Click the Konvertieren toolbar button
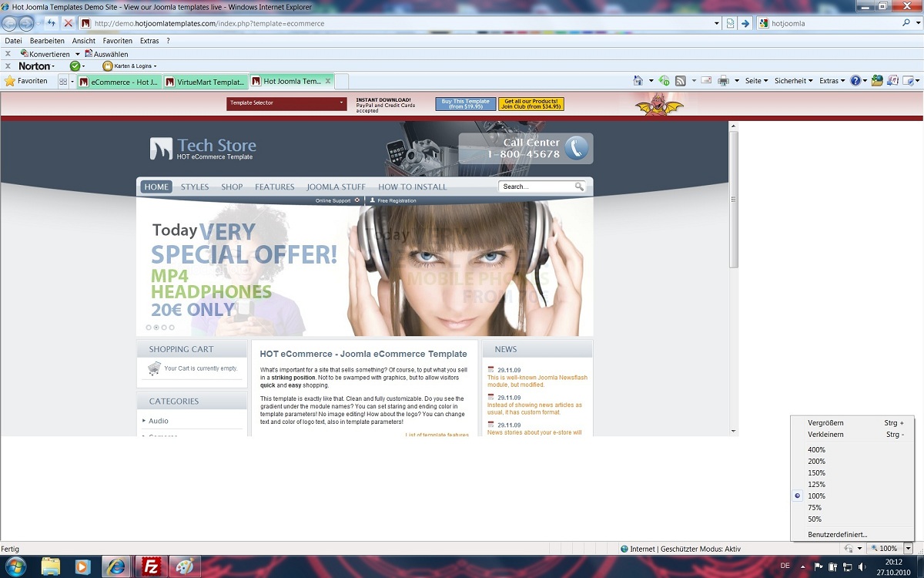924x578 pixels. 45,54
